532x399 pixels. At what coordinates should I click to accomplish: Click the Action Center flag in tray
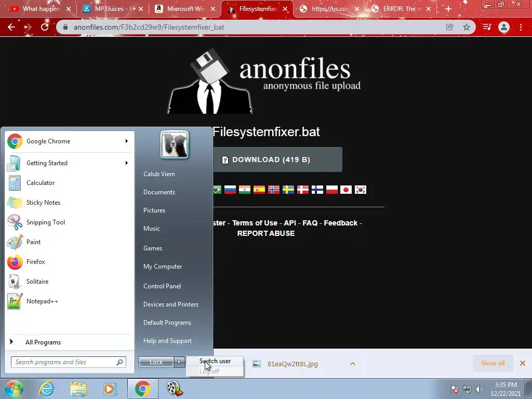(x=455, y=389)
